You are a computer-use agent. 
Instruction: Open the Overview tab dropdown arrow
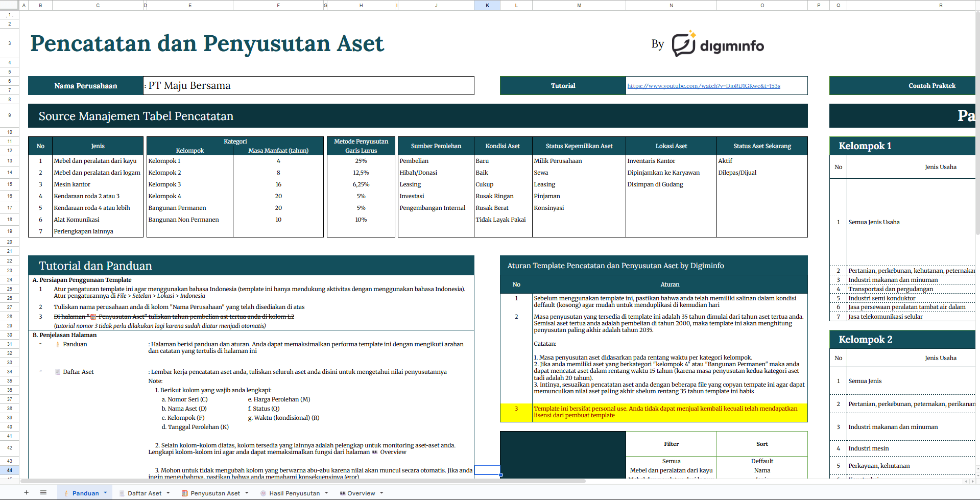click(381, 493)
